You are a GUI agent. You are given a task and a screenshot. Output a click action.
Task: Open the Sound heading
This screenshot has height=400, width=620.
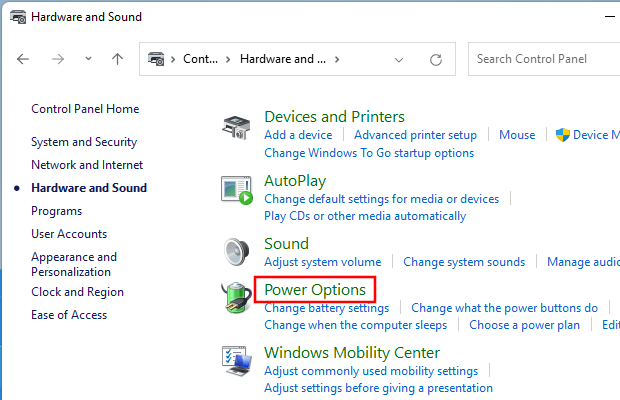tap(286, 244)
